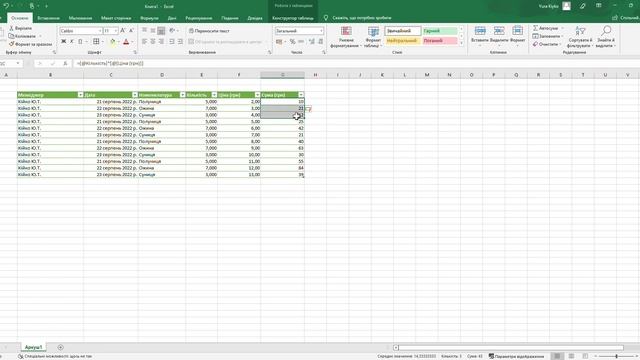Open Conditional Formatting (Умовне форматування)
Viewport: 640px width, 360px height.
[346, 37]
